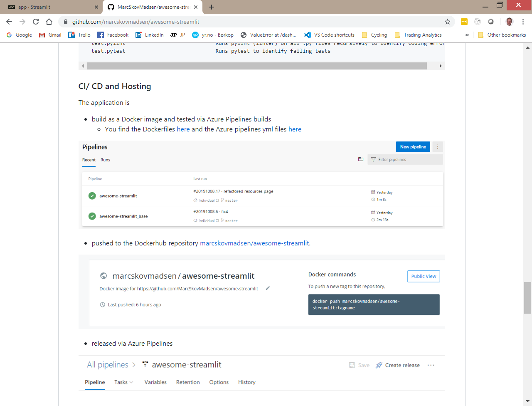This screenshot has width=532, height=406.
Task: Open the Google bookmark
Action: (19, 35)
